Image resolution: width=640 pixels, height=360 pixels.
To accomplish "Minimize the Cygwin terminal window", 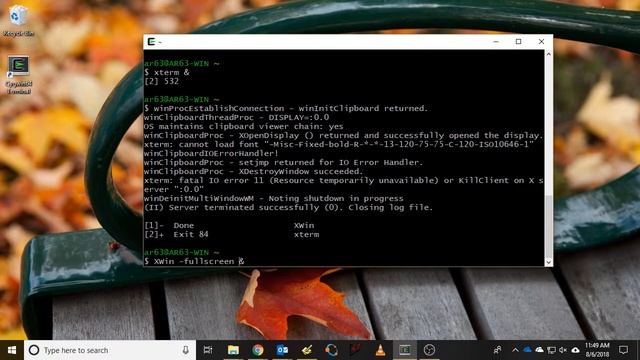I will click(496, 42).
